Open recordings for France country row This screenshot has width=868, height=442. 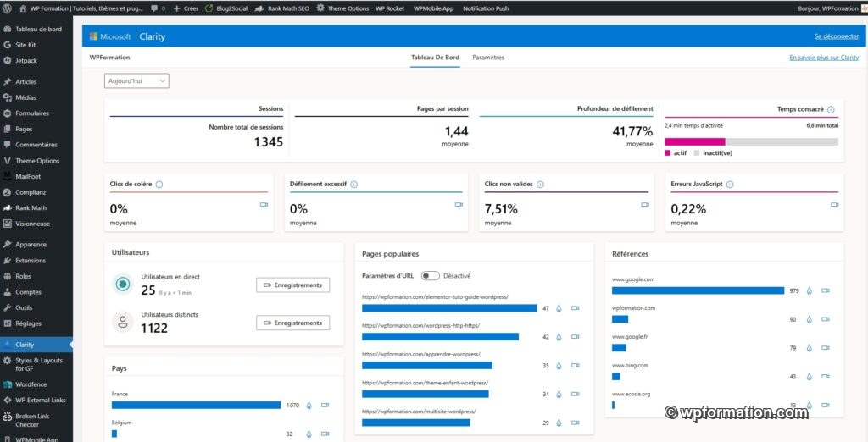point(325,405)
